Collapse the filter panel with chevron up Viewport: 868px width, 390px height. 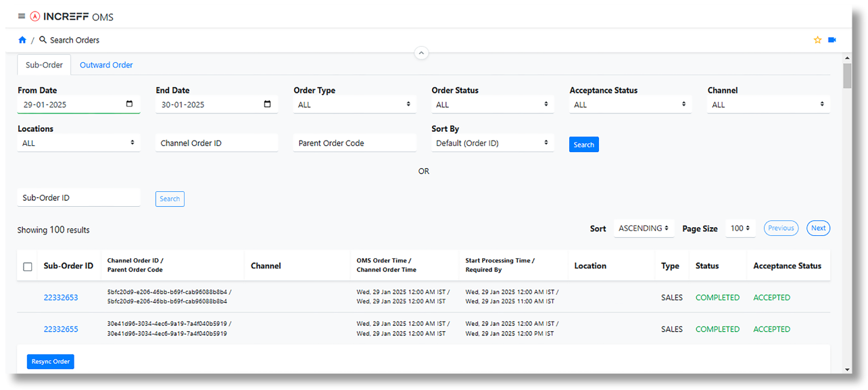[421, 53]
